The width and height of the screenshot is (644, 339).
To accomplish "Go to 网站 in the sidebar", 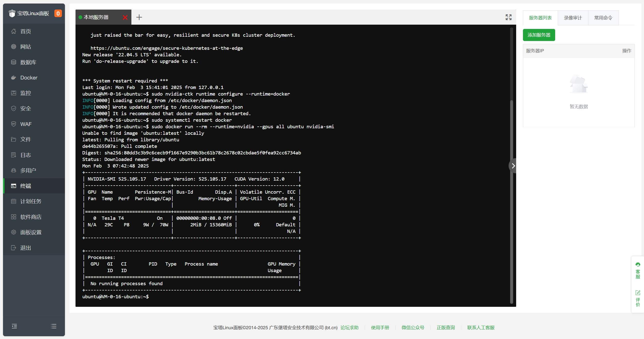I will (34, 47).
